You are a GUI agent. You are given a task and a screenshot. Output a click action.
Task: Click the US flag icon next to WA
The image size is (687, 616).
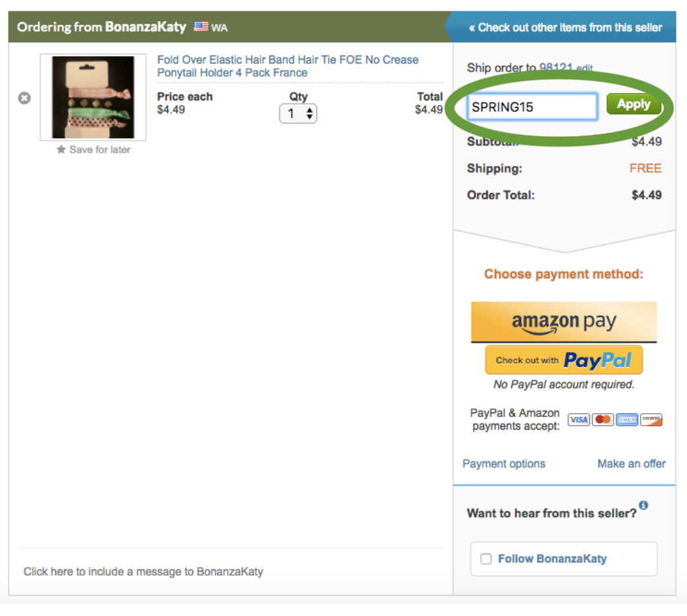point(201,26)
